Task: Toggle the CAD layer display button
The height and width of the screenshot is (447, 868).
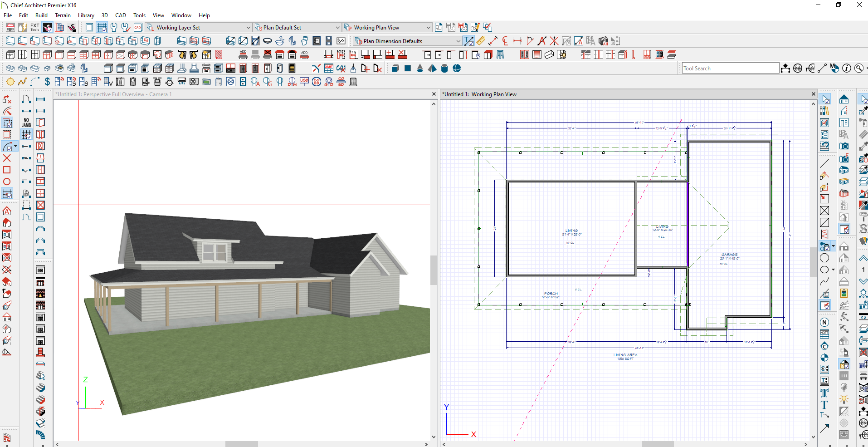Action: point(138,28)
